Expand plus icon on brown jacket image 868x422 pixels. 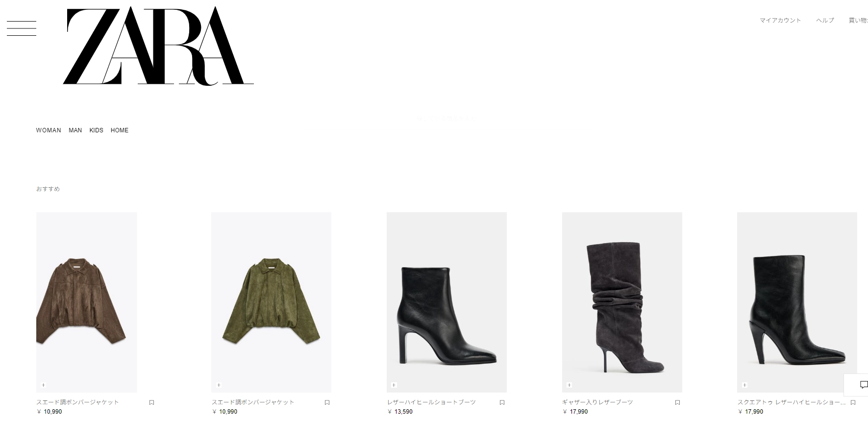click(x=43, y=385)
